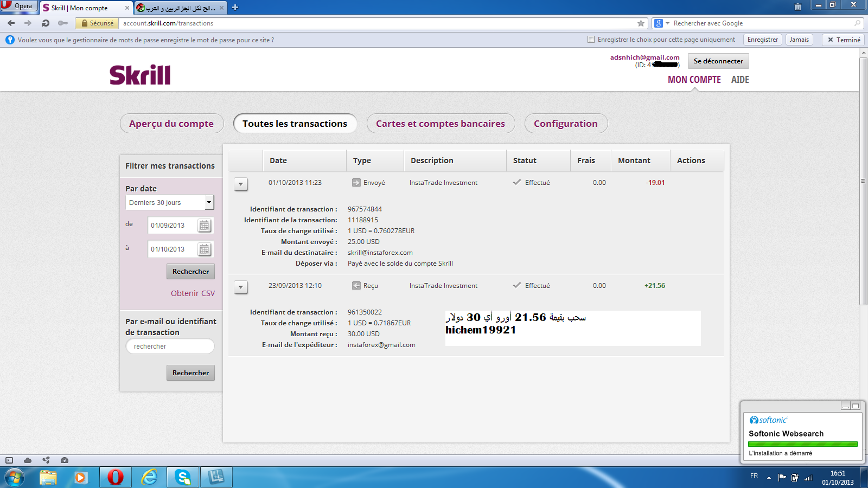Image resolution: width=868 pixels, height=488 pixels.
Task: Close the Skrill Mon compte tab
Action: 127,8
